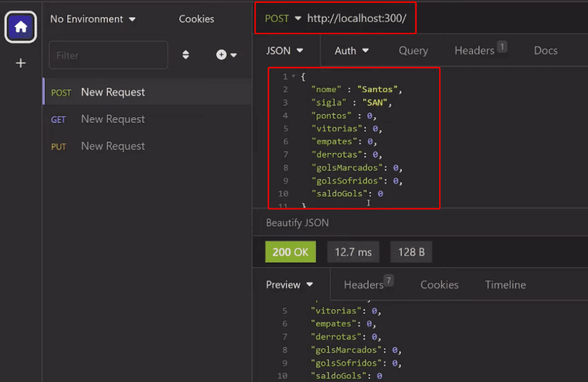Click the 12.7 ms response time badge
588x382 pixels.
coord(353,252)
